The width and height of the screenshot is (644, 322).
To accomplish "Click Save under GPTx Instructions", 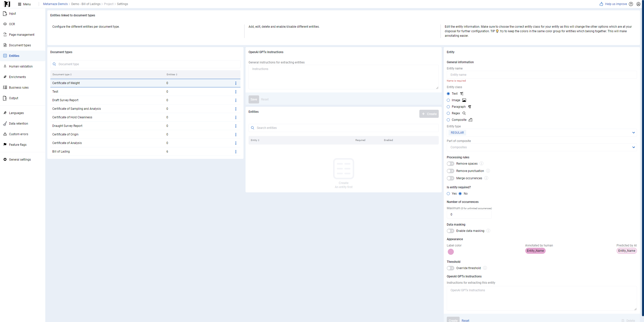I will 254,99.
